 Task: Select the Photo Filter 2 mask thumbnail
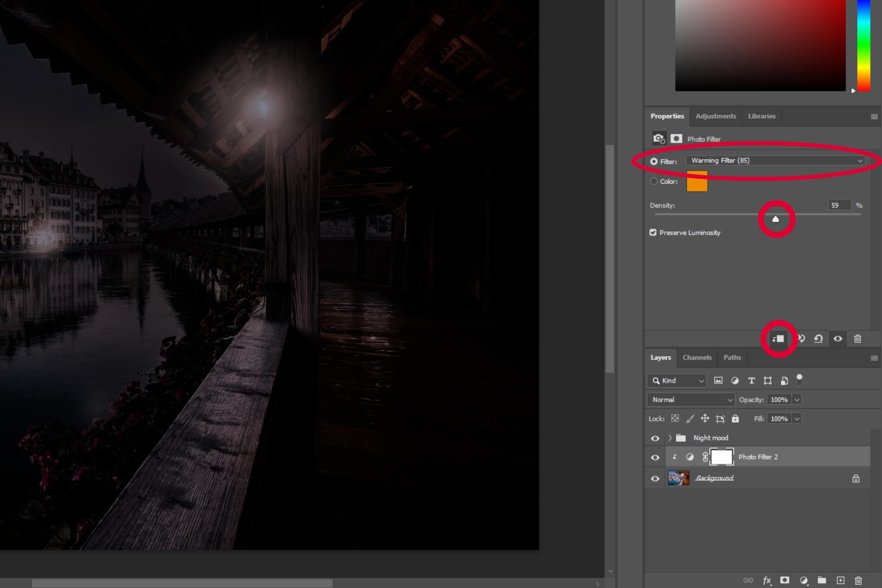coord(722,457)
